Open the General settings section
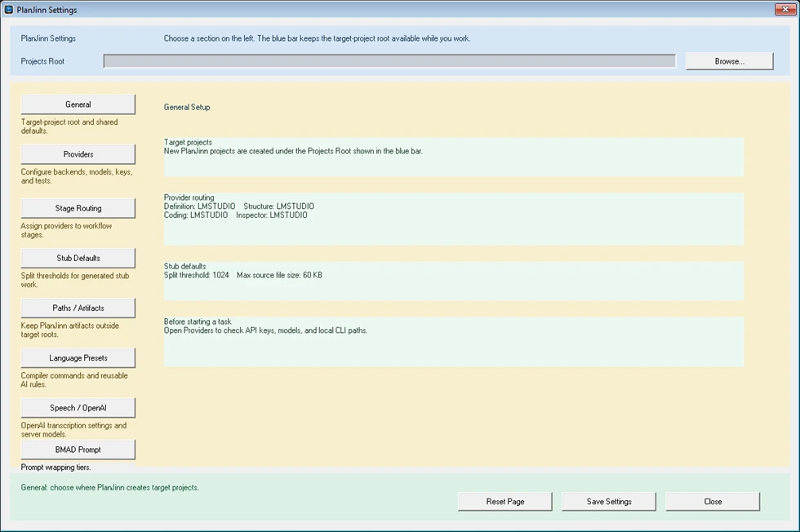The height and width of the screenshot is (532, 800). (x=78, y=104)
